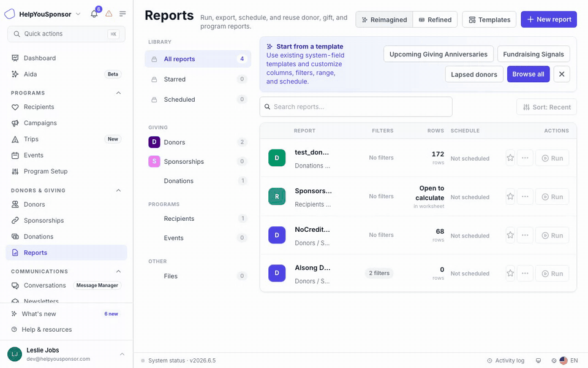Open Trips page

coord(66,139)
